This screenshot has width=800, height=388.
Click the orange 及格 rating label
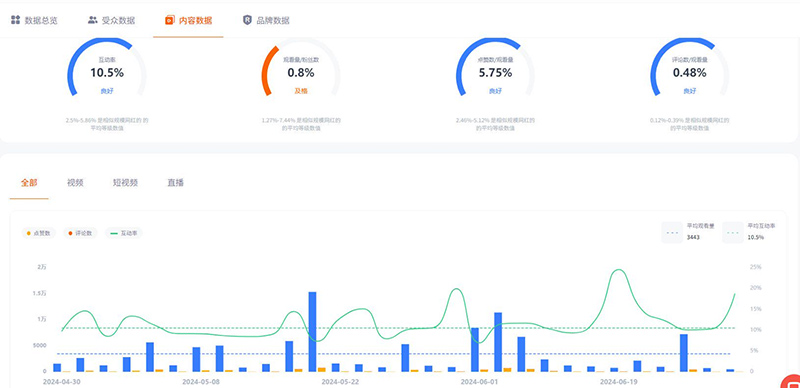(301, 91)
